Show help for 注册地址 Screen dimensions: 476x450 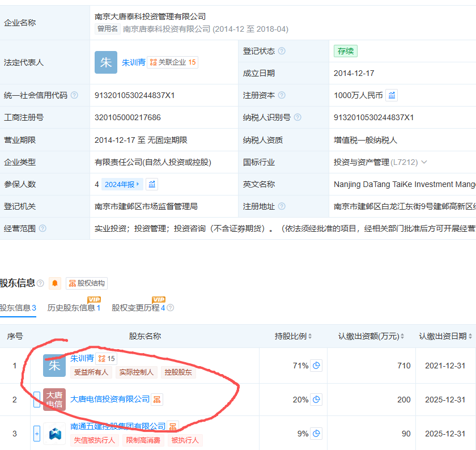pos(282,206)
